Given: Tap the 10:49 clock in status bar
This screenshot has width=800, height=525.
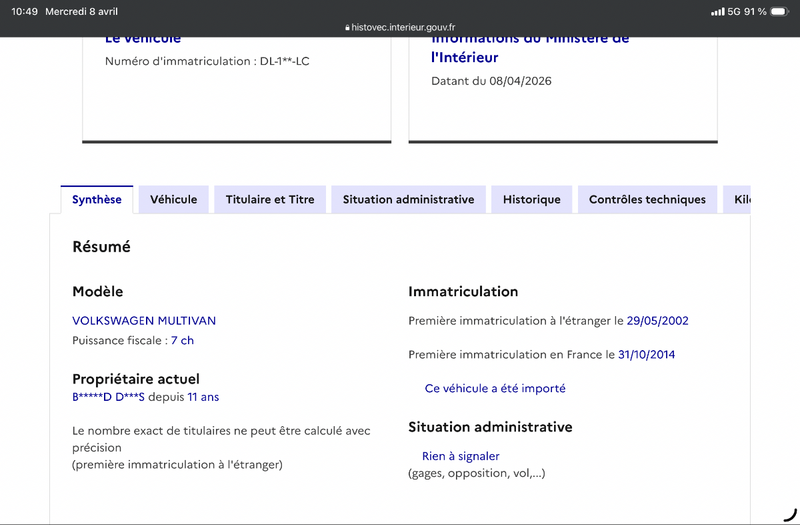Looking at the screenshot, I should [x=24, y=11].
